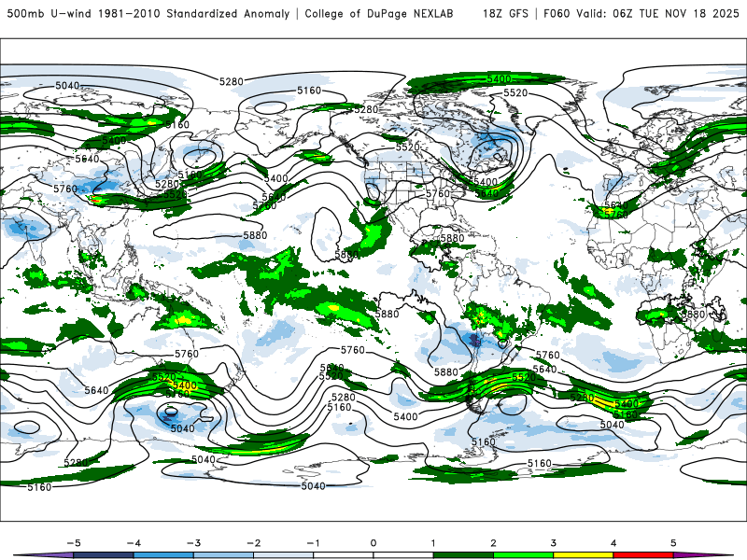The height and width of the screenshot is (560, 747).
Task: Click the red colorbar segment between 4 and 5
Action: point(643,555)
